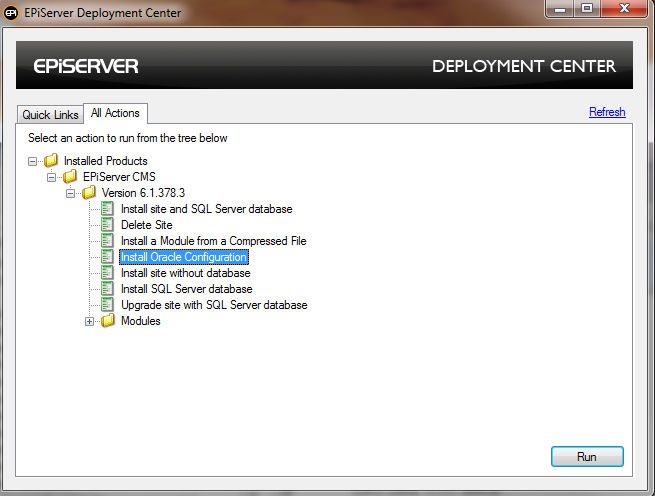
Task: Click the Run button
Action: 587,456
